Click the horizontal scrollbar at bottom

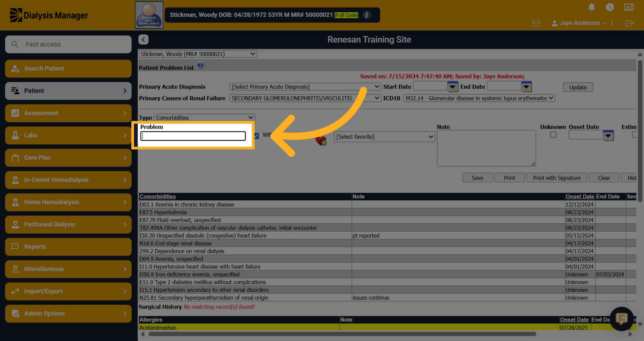[x=342, y=334]
